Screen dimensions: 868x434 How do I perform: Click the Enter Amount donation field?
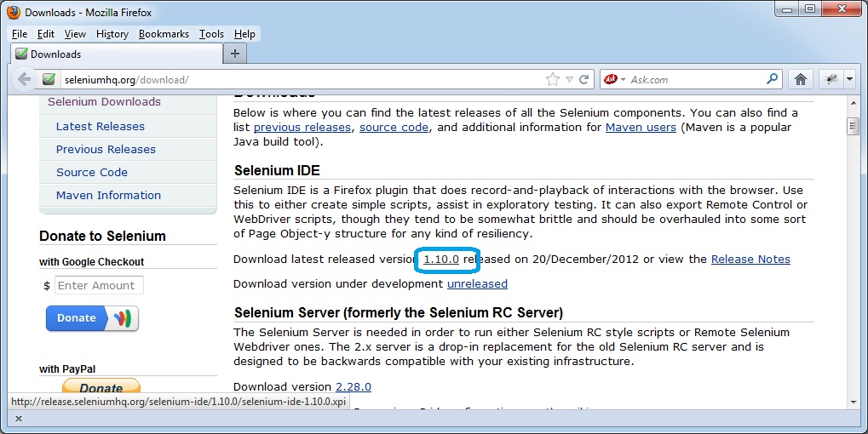99,285
